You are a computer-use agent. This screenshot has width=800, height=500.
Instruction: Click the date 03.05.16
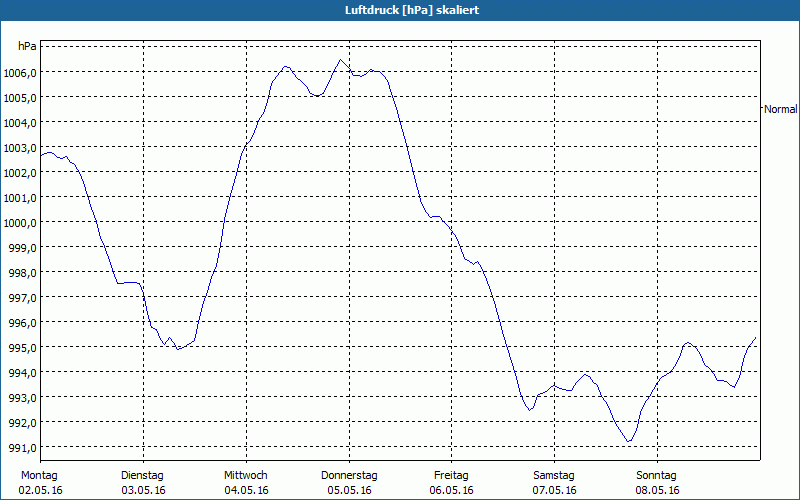[x=143, y=490]
